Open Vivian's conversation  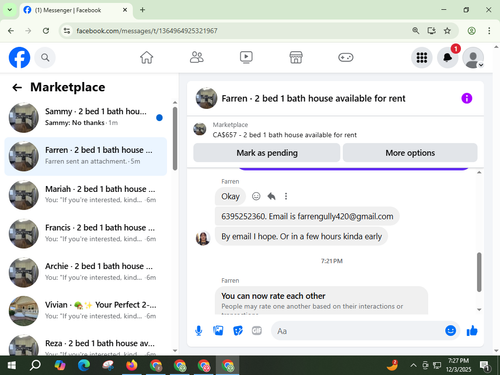pos(86,311)
